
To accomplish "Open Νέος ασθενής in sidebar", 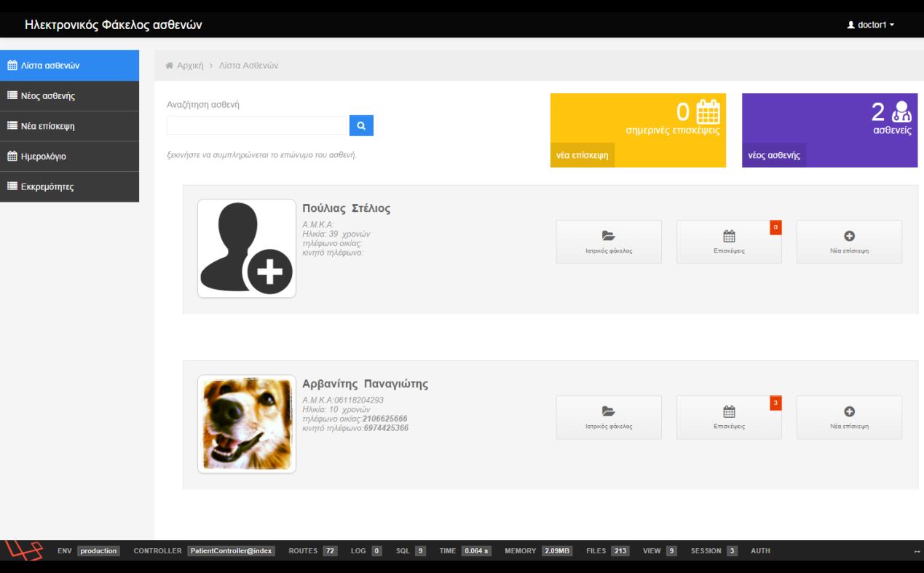I will point(69,95).
